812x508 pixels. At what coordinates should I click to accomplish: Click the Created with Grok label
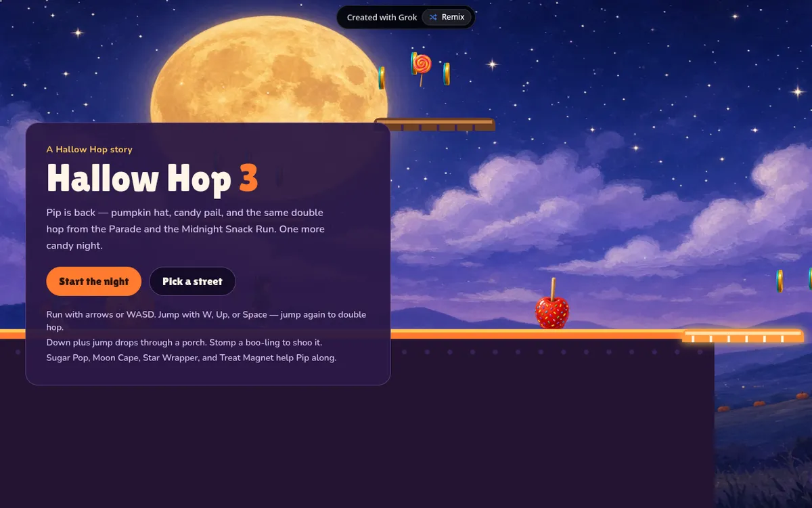(x=382, y=18)
